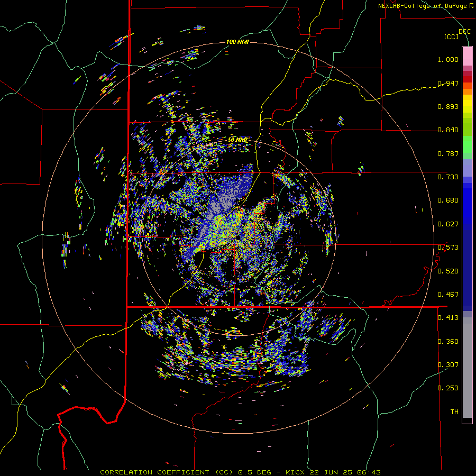The height and width of the screenshot is (476, 476).
Task: Click the 0.680 scale label
Action: (x=448, y=200)
